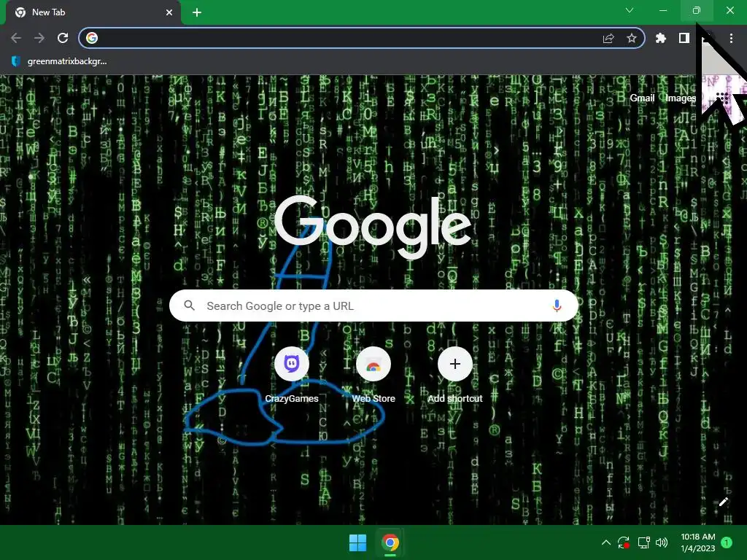This screenshot has width=747, height=560.
Task: Reload the current page
Action: coord(63,38)
